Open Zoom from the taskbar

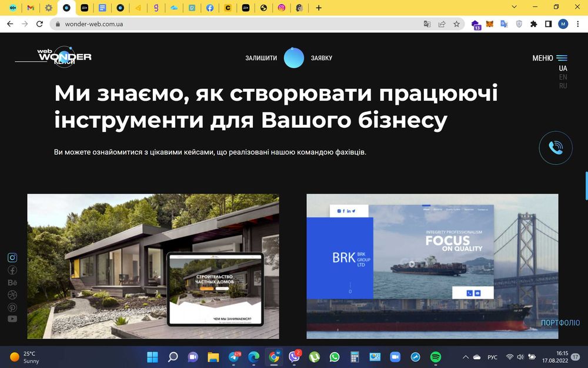(x=395, y=357)
